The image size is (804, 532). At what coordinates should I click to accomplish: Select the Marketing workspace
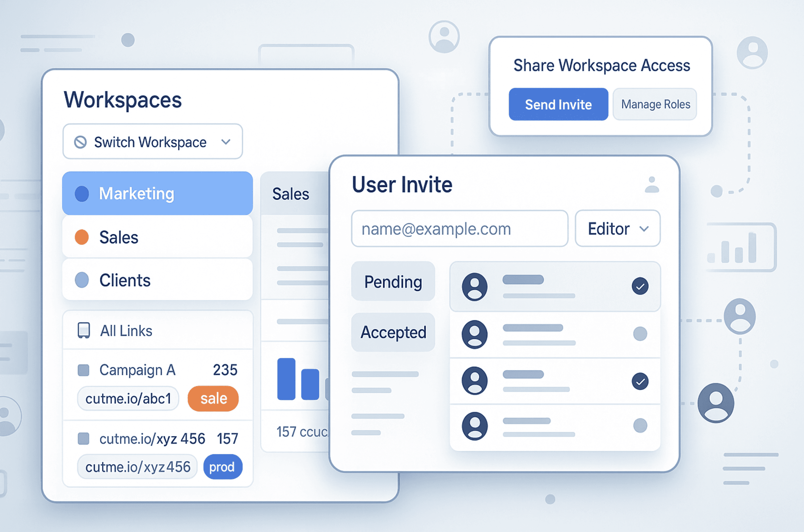tap(157, 194)
